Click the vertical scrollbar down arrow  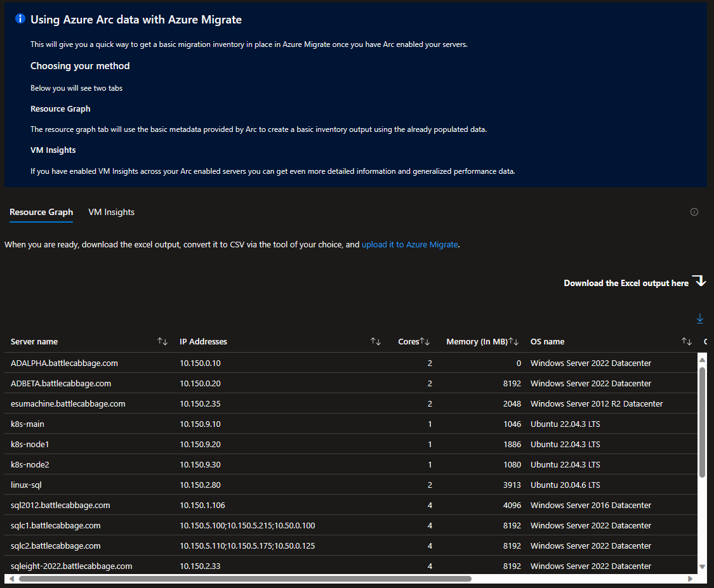(702, 566)
